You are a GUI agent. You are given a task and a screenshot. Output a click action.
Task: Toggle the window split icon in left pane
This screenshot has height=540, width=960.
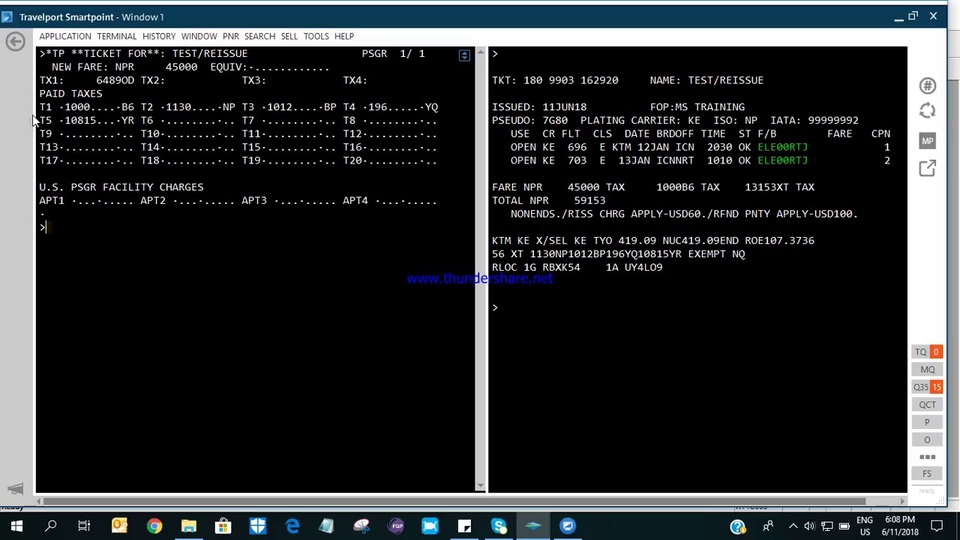pos(464,55)
